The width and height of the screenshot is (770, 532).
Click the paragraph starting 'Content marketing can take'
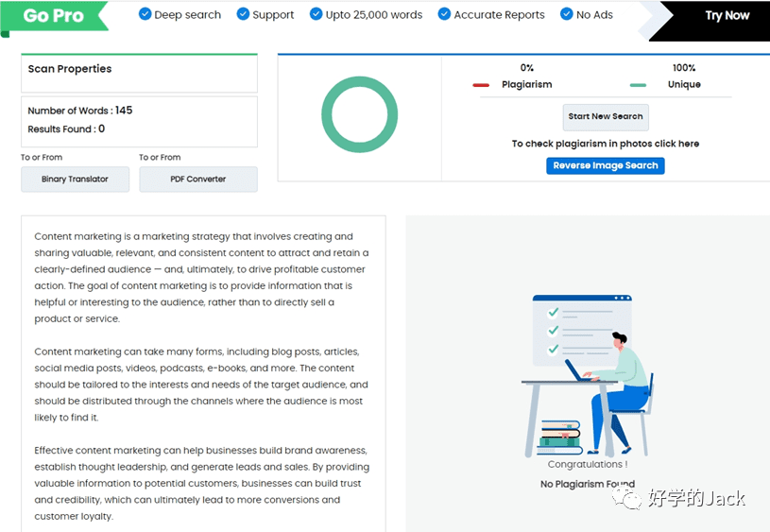click(x=201, y=385)
